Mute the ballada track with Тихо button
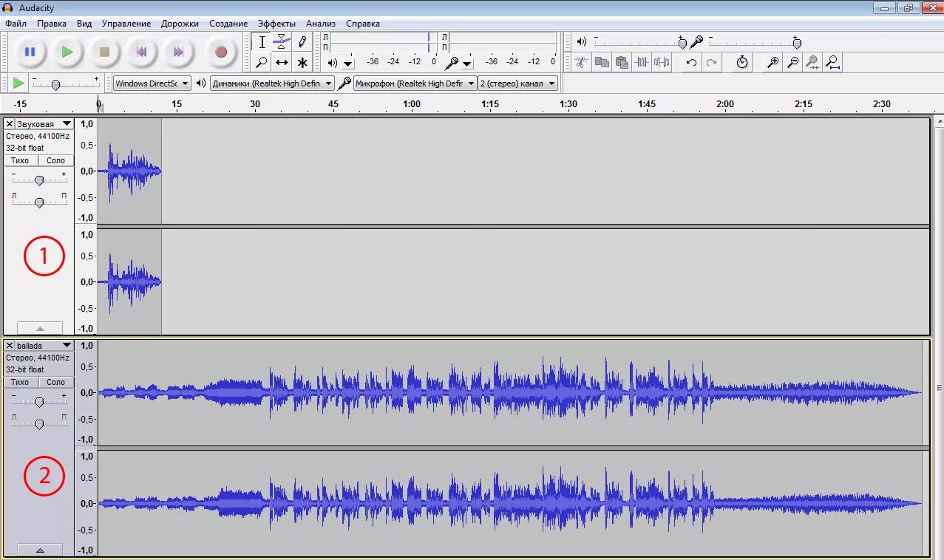This screenshot has height=560, width=944. 20,382
